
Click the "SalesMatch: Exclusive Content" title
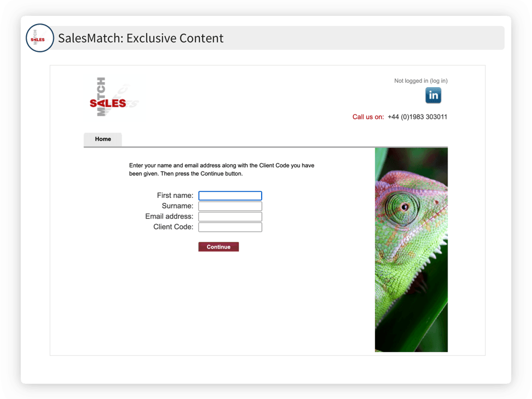(x=141, y=38)
